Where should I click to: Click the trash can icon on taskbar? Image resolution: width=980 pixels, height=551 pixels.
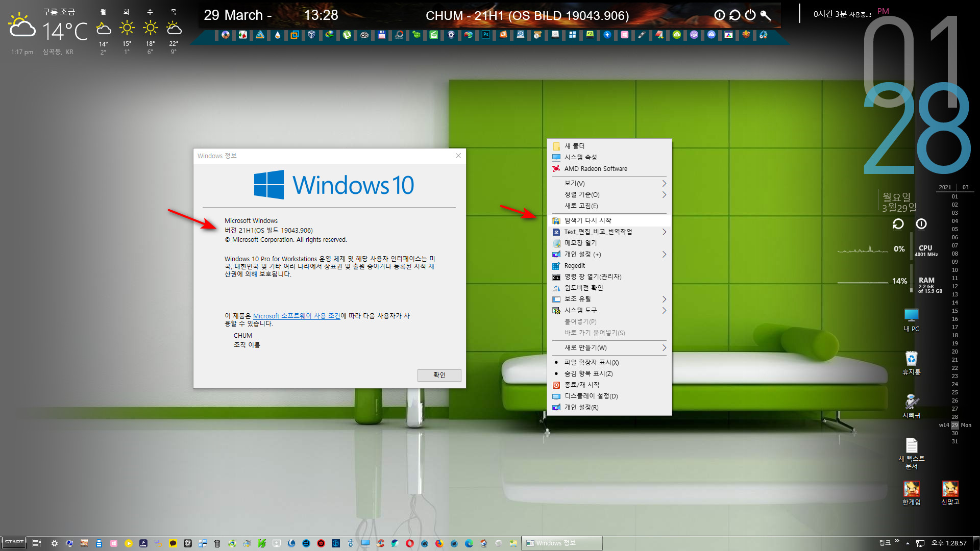click(217, 543)
